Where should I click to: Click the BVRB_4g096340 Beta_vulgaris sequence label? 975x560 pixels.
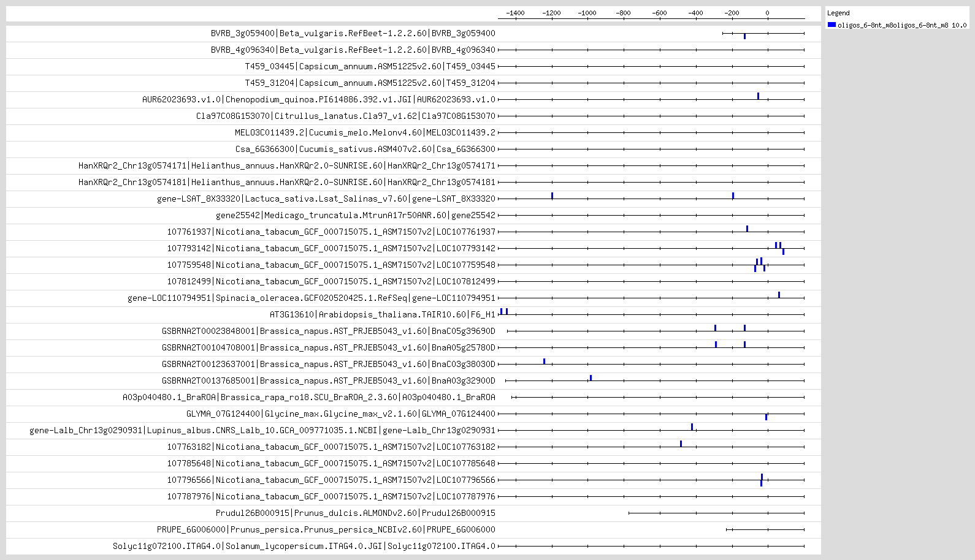[x=353, y=50]
